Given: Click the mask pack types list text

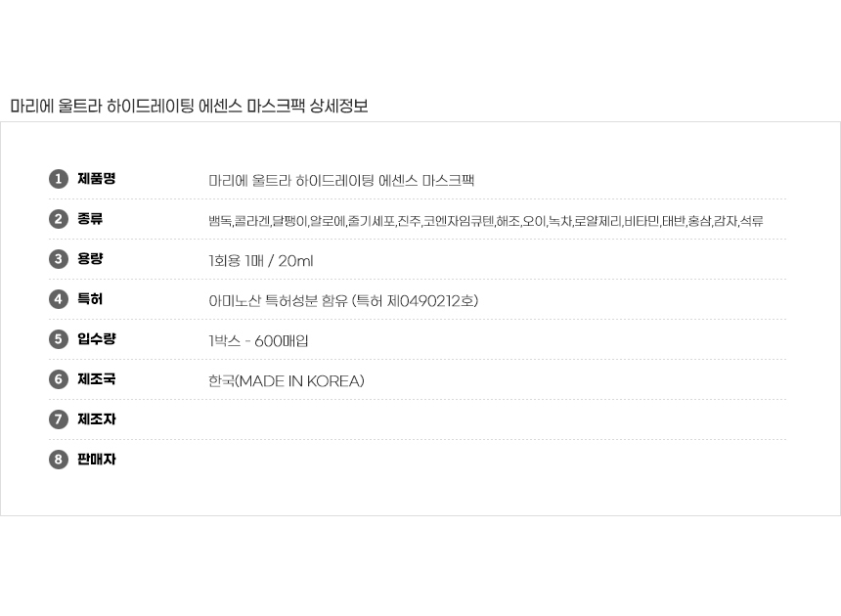Looking at the screenshot, I should coord(485,221).
